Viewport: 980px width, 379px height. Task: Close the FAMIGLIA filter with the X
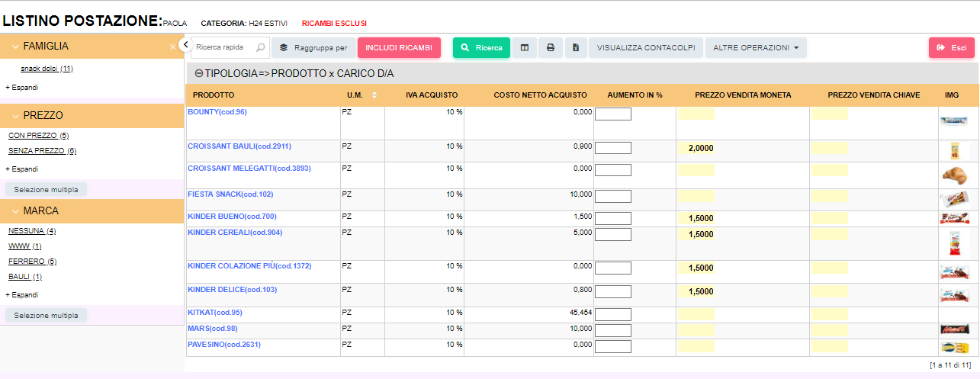(x=172, y=47)
